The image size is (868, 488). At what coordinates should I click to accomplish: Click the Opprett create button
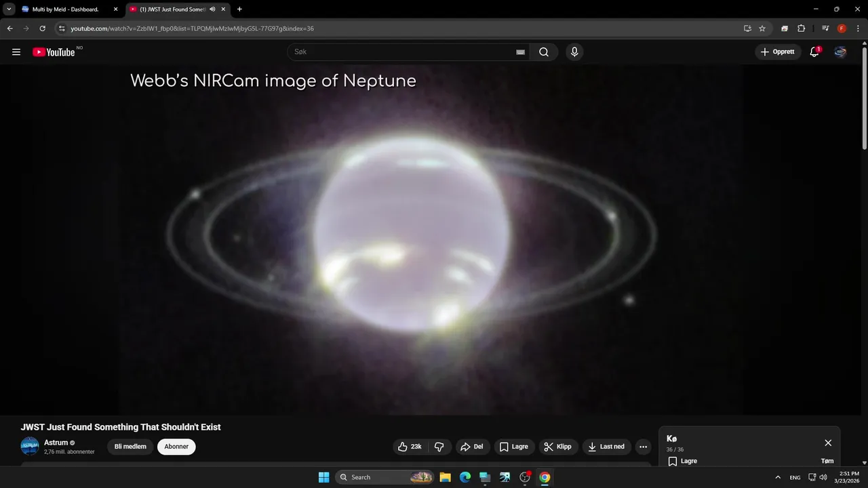point(778,52)
